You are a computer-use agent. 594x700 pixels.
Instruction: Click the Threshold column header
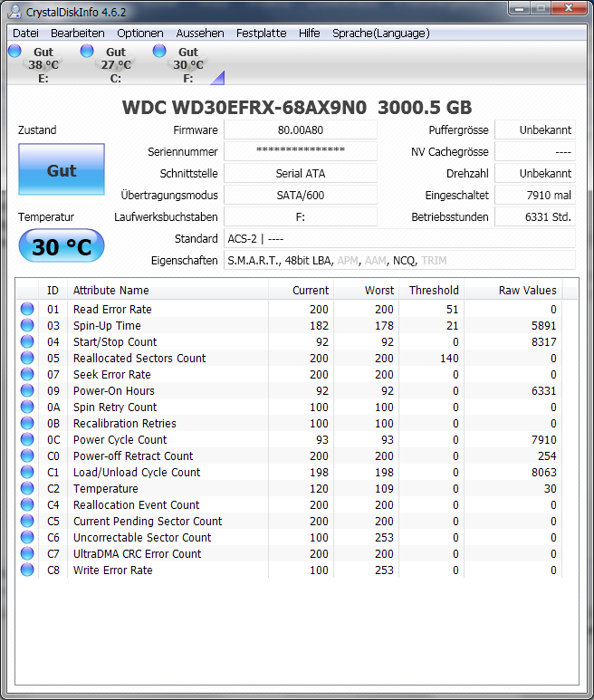pyautogui.click(x=431, y=290)
